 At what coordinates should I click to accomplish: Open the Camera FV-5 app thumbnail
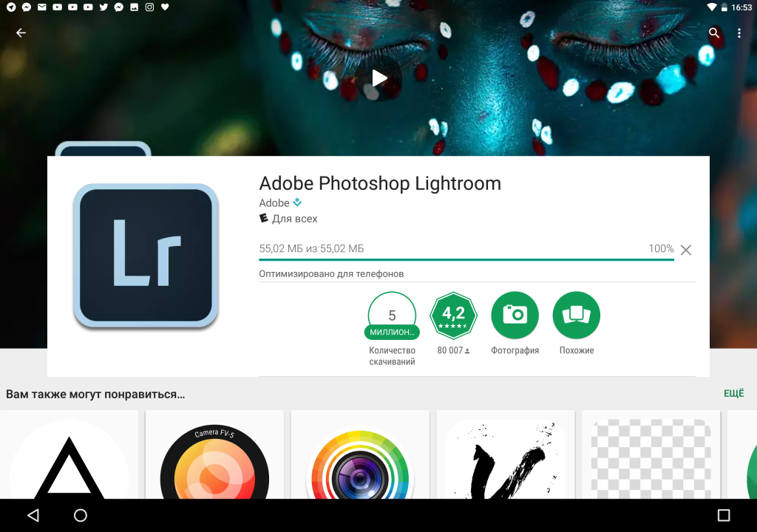tap(214, 458)
